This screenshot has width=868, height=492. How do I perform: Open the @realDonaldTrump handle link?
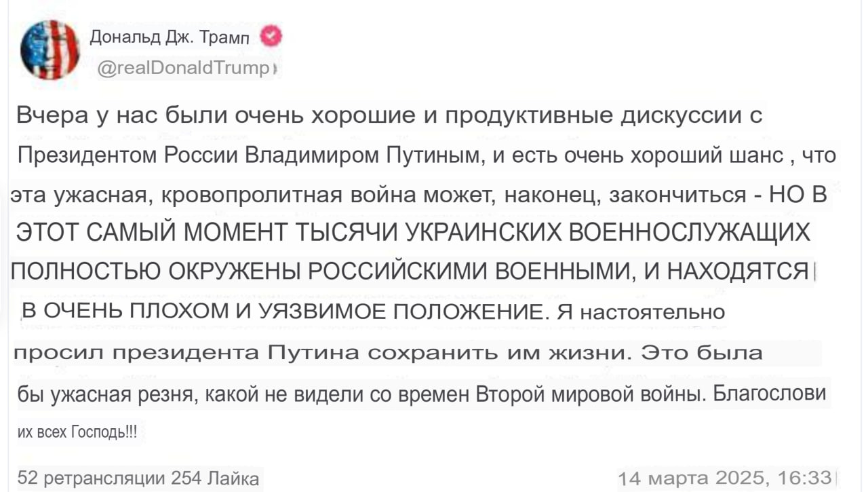[x=184, y=68]
